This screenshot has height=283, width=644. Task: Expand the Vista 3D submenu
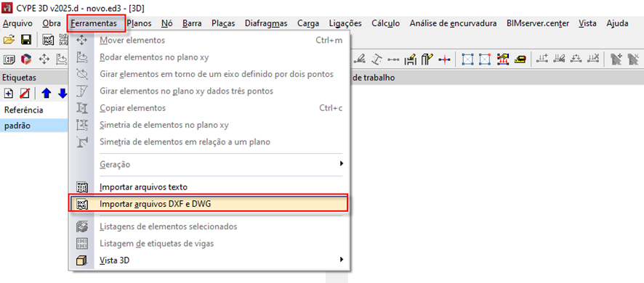pos(209,260)
